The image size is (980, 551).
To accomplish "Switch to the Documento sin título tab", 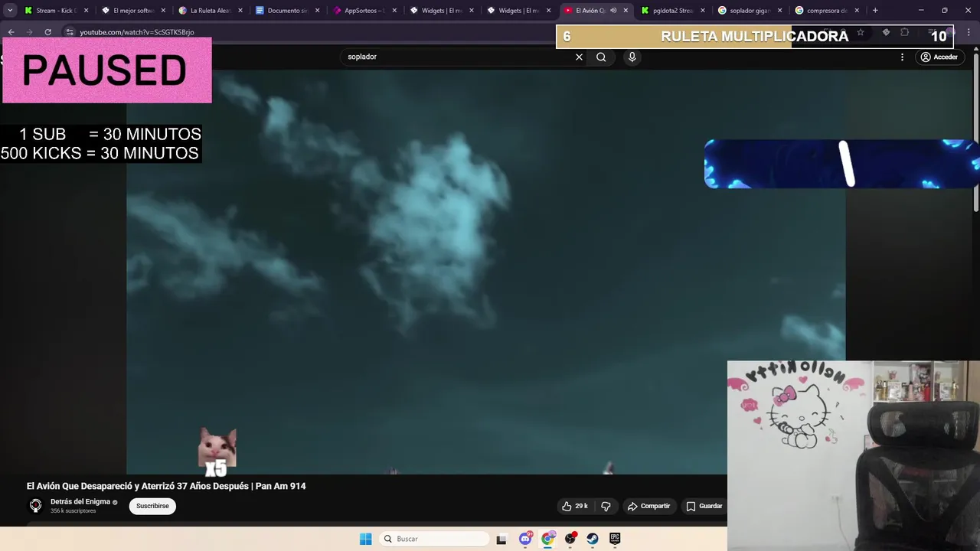I will [287, 11].
